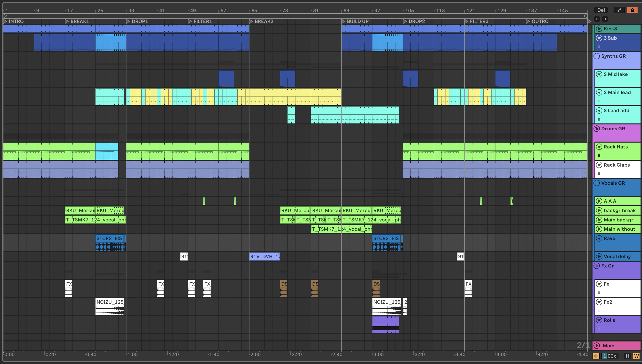Click the H optimize height button
The image size is (642, 364).
pyautogui.click(x=627, y=356)
